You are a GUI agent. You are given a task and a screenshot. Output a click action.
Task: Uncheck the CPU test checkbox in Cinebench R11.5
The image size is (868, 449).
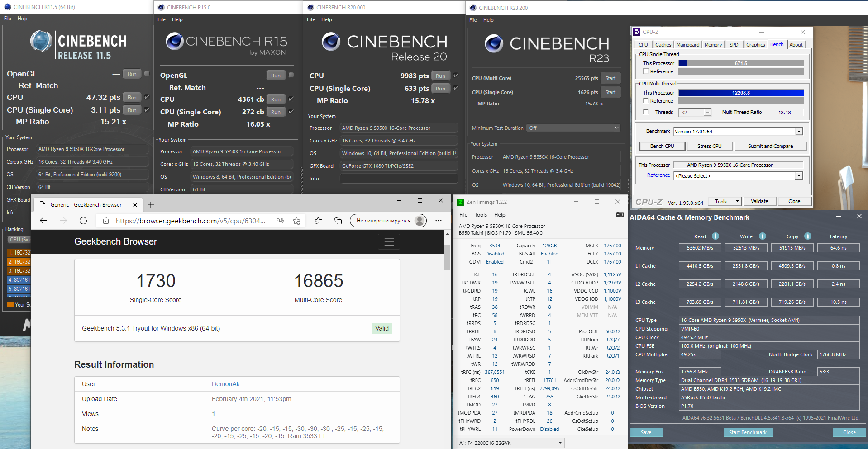(147, 97)
